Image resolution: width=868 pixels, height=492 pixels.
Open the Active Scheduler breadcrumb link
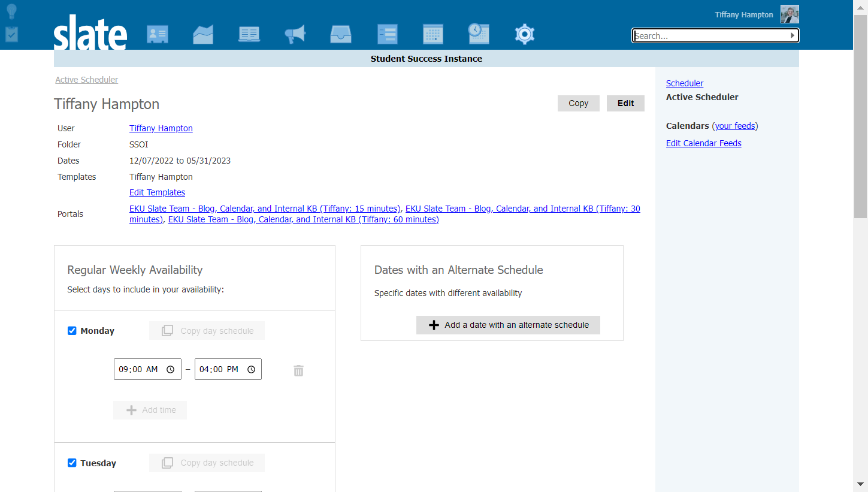coord(87,80)
